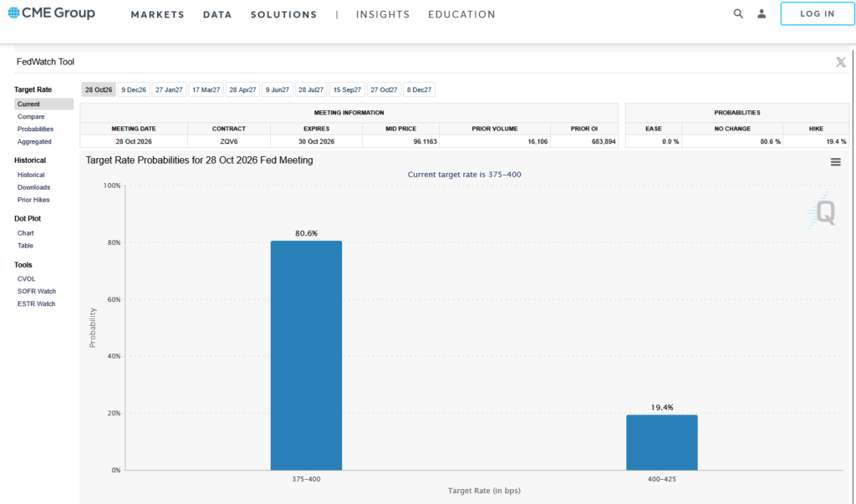Viewport: 856px width, 504px height.
Task: Select the 28 Oct26 meeting tab
Action: [99, 89]
